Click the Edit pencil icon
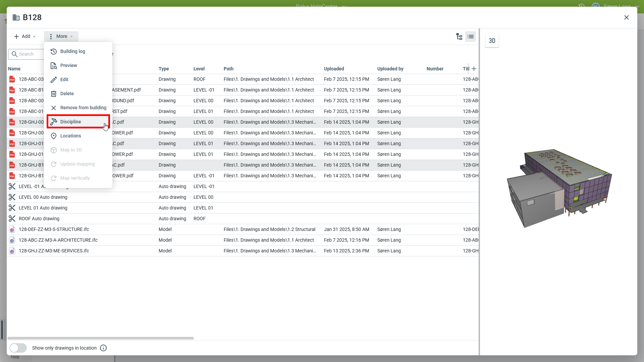644x362 pixels. point(54,80)
